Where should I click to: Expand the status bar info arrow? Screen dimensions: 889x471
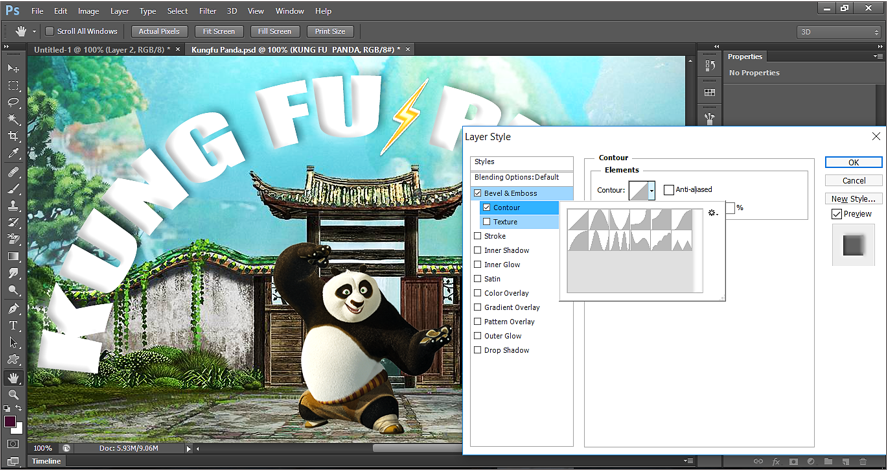(x=189, y=449)
